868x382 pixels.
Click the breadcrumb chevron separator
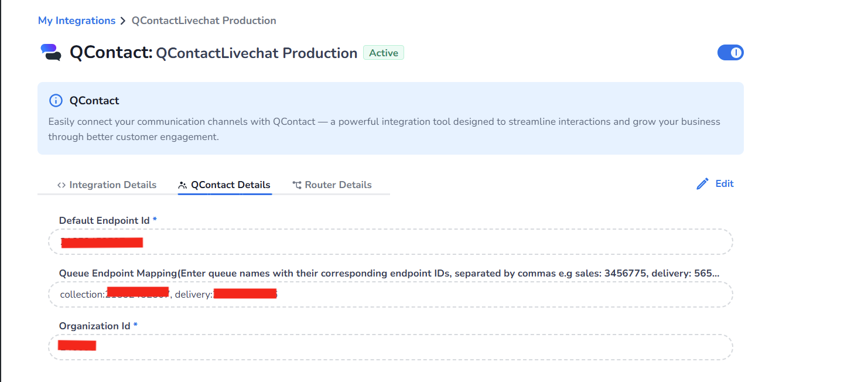[123, 21]
